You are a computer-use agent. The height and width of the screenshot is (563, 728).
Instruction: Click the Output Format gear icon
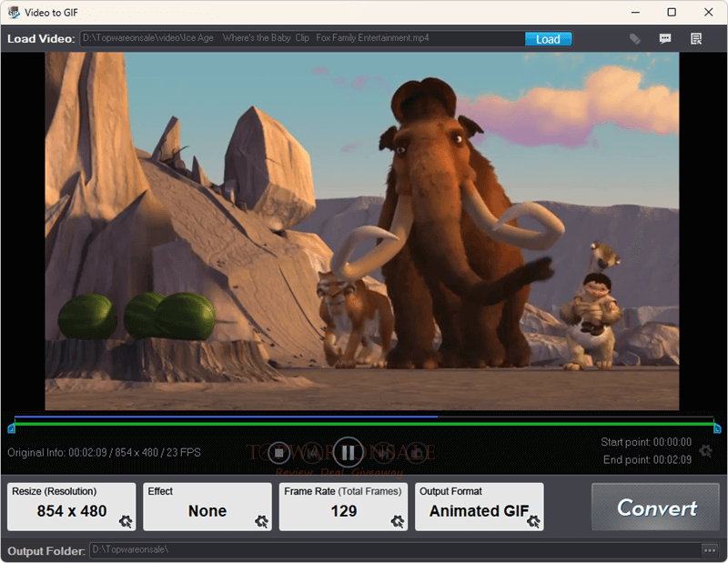(533, 521)
